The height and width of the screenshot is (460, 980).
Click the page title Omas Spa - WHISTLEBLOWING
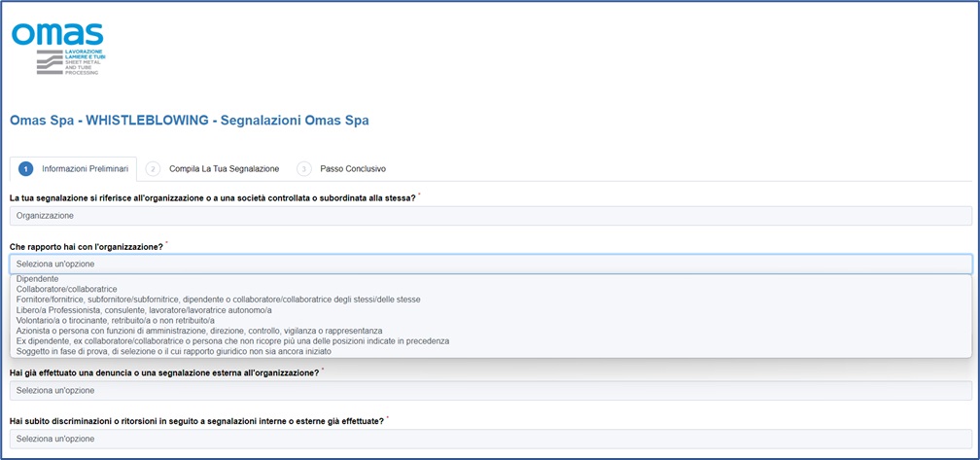(190, 120)
